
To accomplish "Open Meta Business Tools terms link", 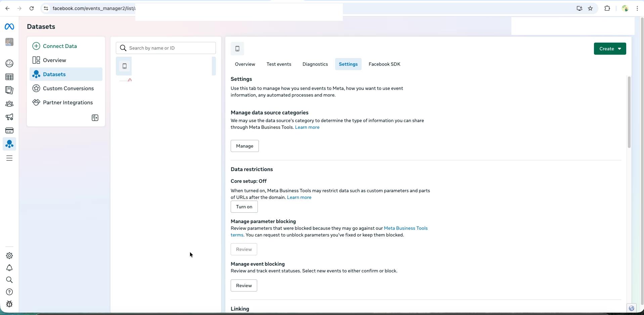I will pos(406,228).
